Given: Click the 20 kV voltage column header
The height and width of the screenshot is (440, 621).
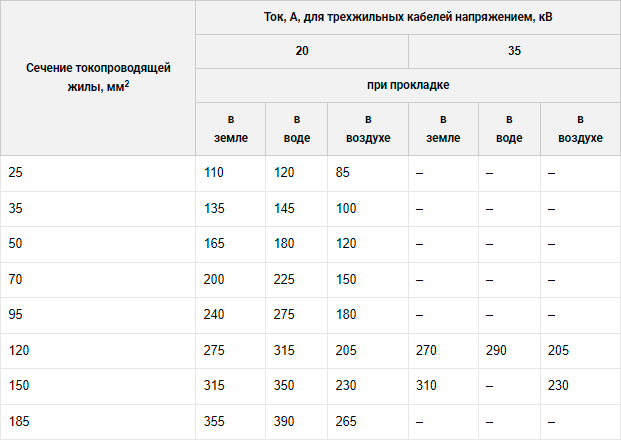Looking at the screenshot, I should point(302,51).
